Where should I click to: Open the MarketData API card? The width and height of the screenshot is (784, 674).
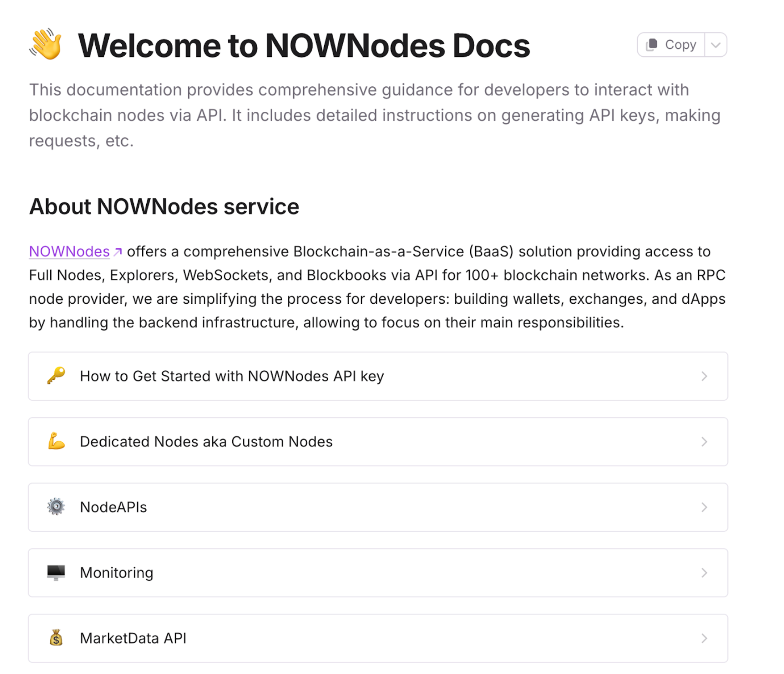(x=378, y=638)
